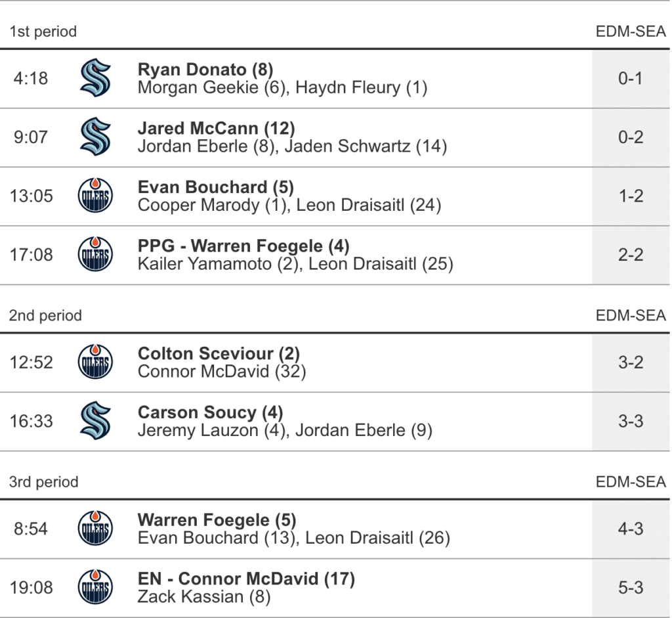Image resolution: width=672 pixels, height=618 pixels.
Task: Click the 19:08 goal timestamp
Action: click(31, 588)
